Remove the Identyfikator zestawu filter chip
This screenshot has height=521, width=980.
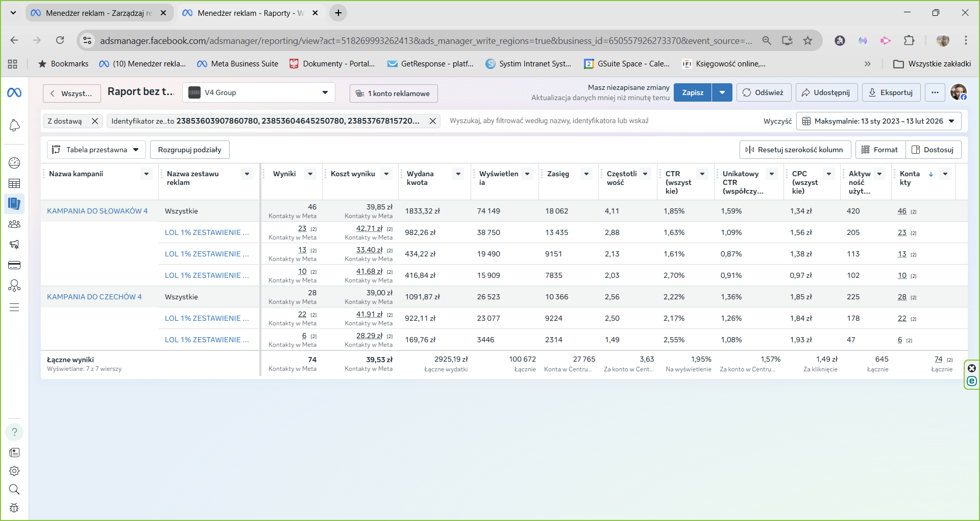pos(433,121)
